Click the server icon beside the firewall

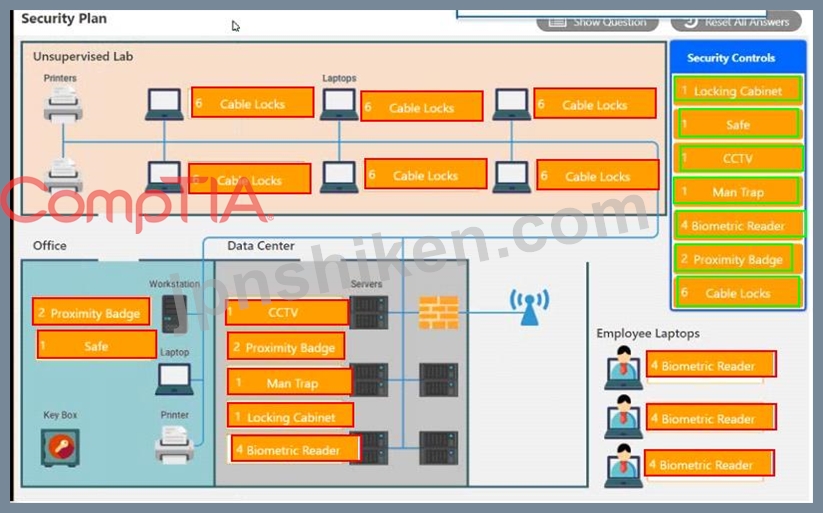click(369, 312)
